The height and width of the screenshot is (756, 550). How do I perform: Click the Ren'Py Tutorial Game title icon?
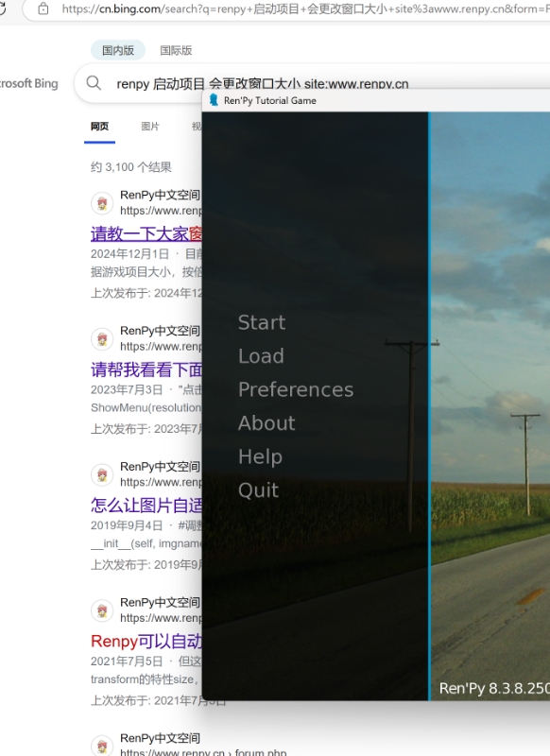coord(214,100)
